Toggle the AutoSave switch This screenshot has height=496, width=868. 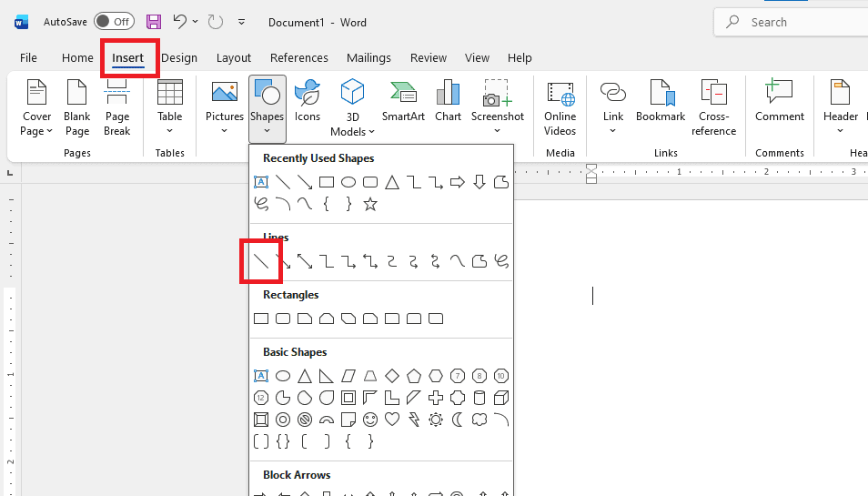[114, 22]
